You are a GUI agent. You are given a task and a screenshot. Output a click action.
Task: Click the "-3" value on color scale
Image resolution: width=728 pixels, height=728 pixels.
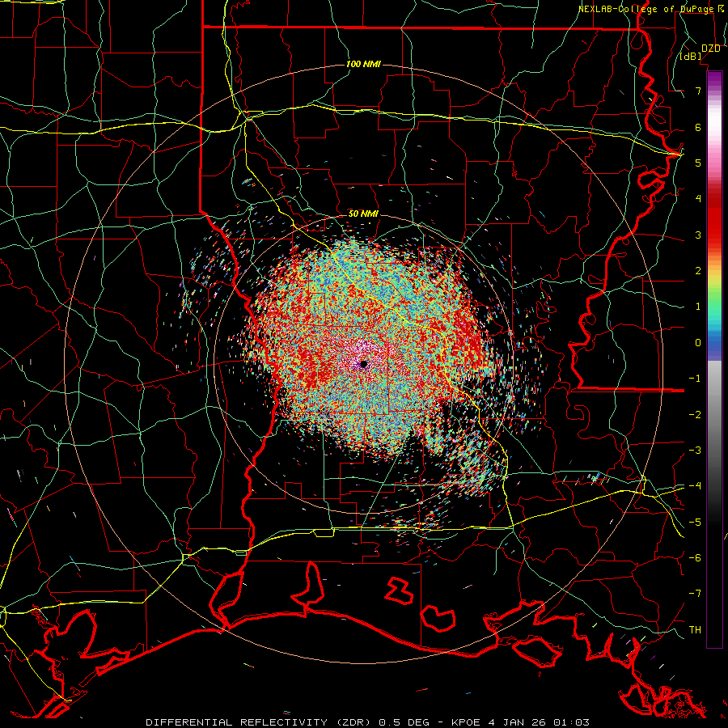[695, 451]
